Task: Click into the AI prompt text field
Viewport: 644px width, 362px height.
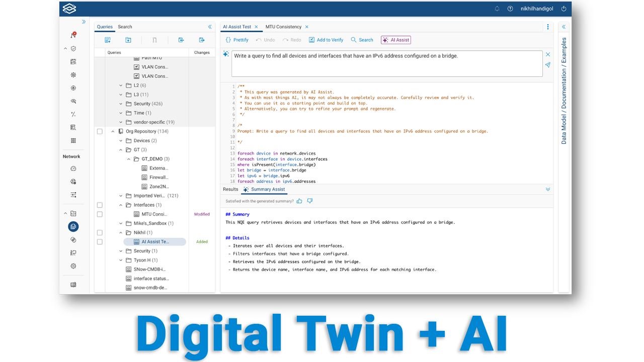Action: (x=386, y=63)
